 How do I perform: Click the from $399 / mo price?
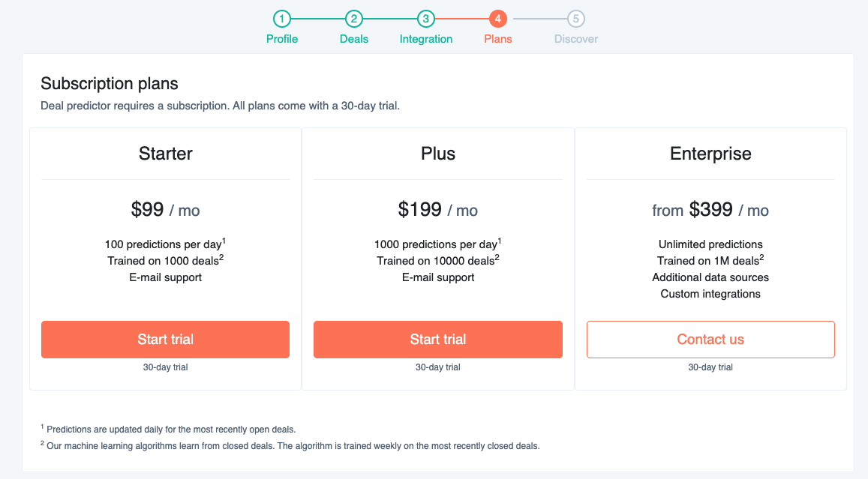point(710,210)
